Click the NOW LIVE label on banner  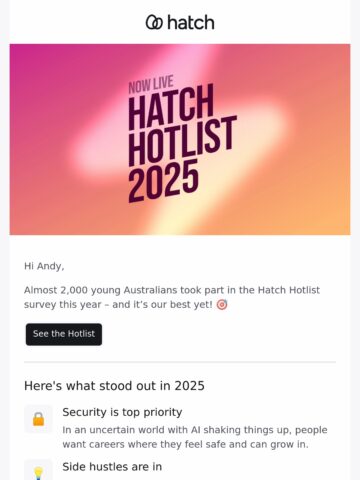(x=151, y=85)
